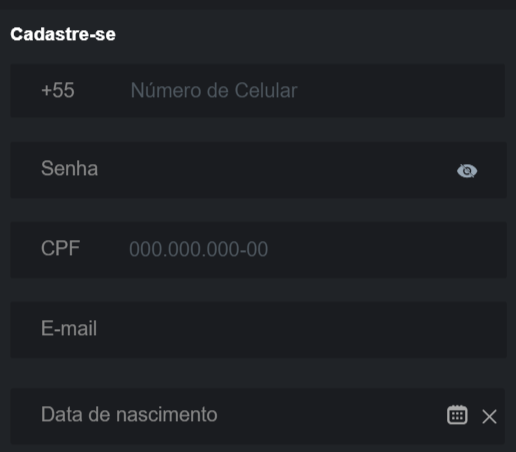This screenshot has width=516, height=452.
Task: Toggle password visibility with the eye icon
Action: [467, 171]
